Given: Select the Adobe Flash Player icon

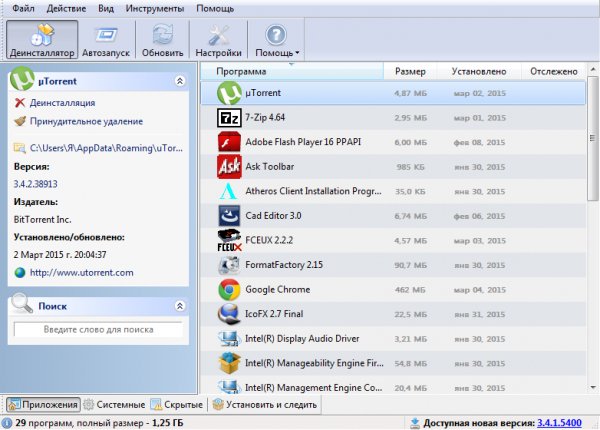Looking at the screenshot, I should coord(229,142).
